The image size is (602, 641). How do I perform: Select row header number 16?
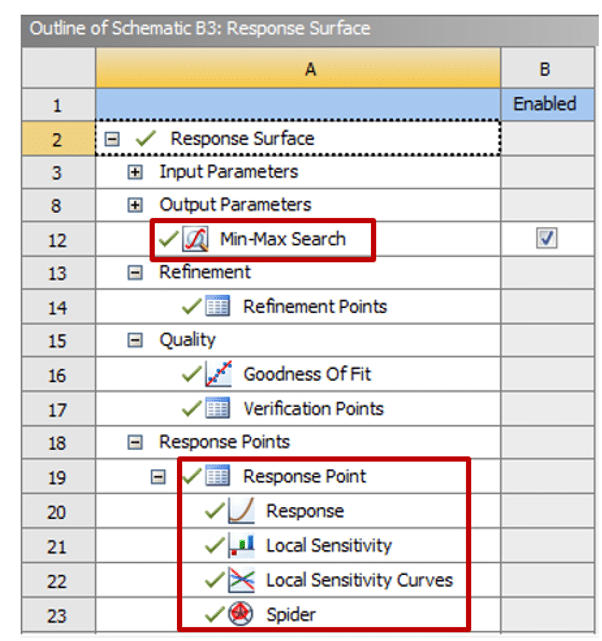pyautogui.click(x=57, y=375)
